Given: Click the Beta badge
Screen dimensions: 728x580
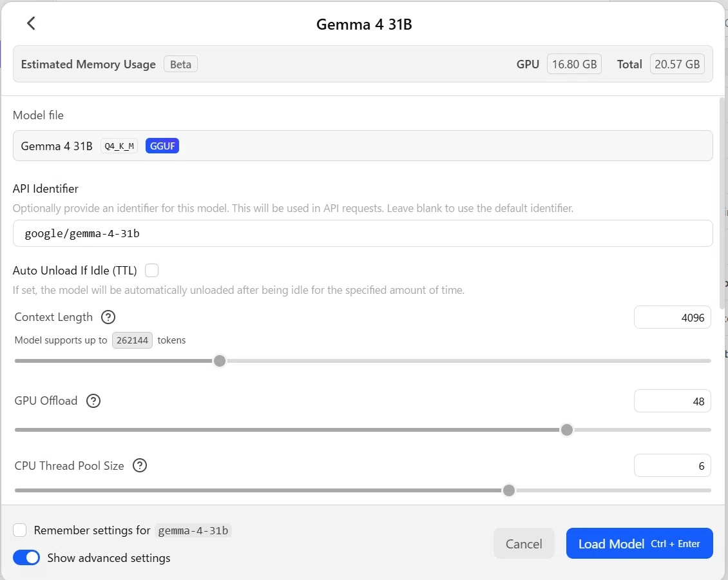Looking at the screenshot, I should coord(180,64).
